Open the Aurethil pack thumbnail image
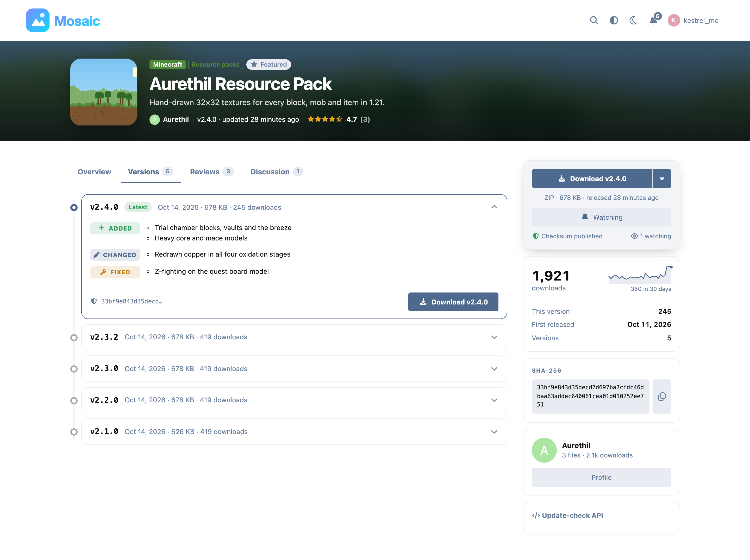The image size is (750, 560). click(x=104, y=92)
